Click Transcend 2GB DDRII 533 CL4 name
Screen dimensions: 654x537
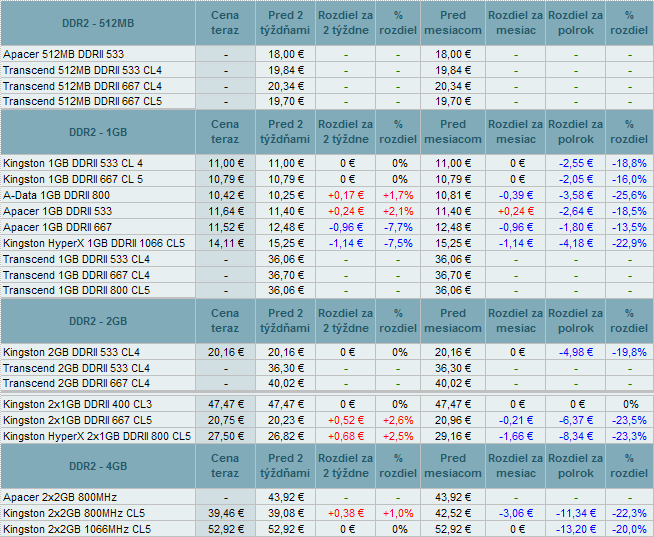click(x=76, y=368)
